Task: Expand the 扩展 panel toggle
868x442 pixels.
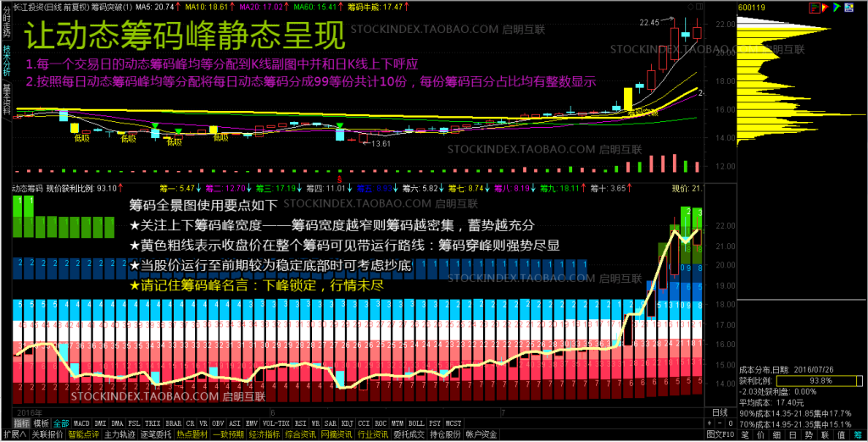Action: pyautogui.click(x=14, y=435)
